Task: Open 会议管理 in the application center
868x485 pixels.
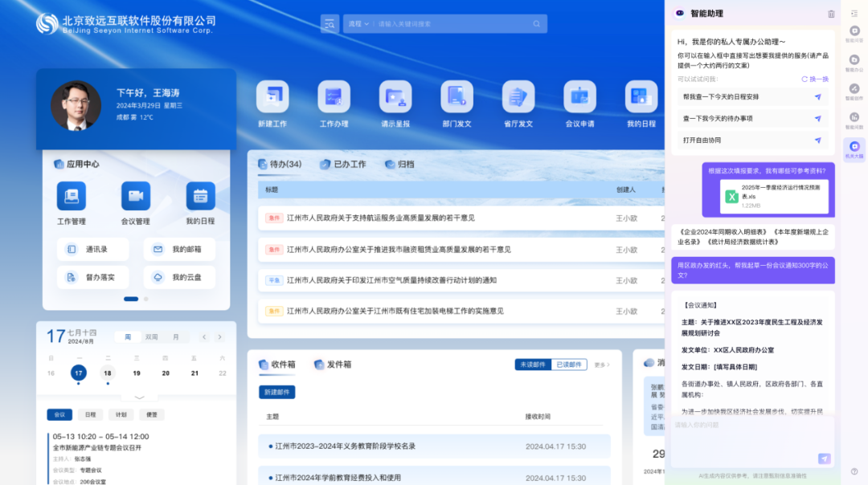Action: 136,196
